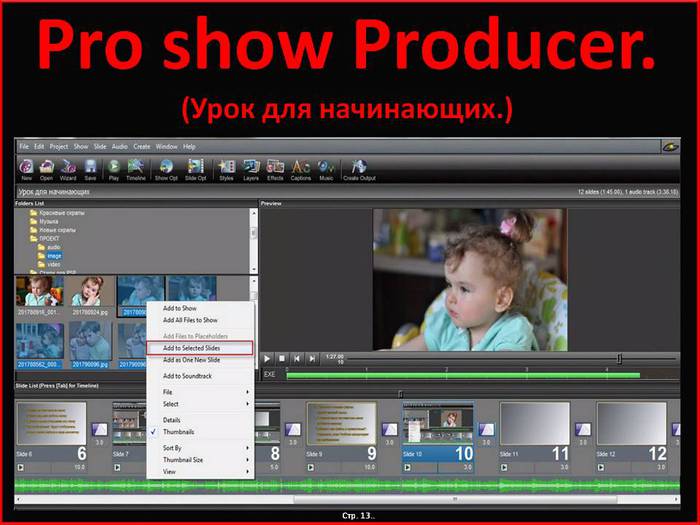This screenshot has width=700, height=525.
Task: Open the Layers toolbar icon
Action: [251, 170]
